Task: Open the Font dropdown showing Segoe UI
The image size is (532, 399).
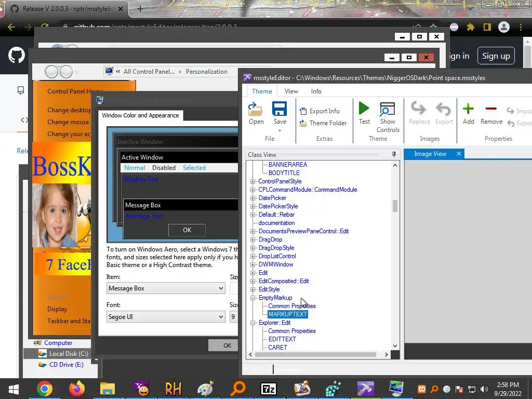Action: (x=166, y=317)
